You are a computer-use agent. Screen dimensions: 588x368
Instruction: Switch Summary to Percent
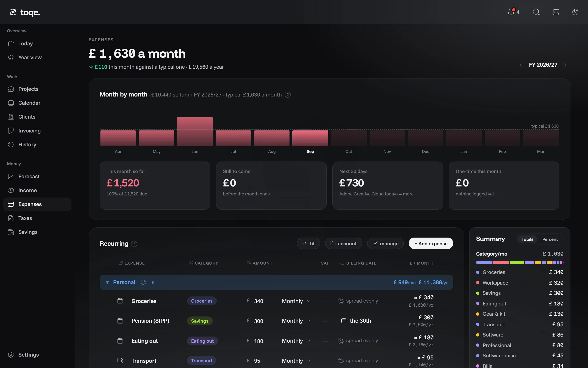tap(550, 239)
